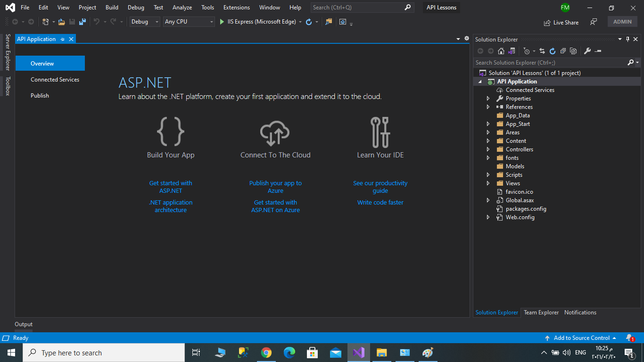Viewport: 644px width, 362px height.
Task: Switch to the Notifications tab
Action: (580, 313)
